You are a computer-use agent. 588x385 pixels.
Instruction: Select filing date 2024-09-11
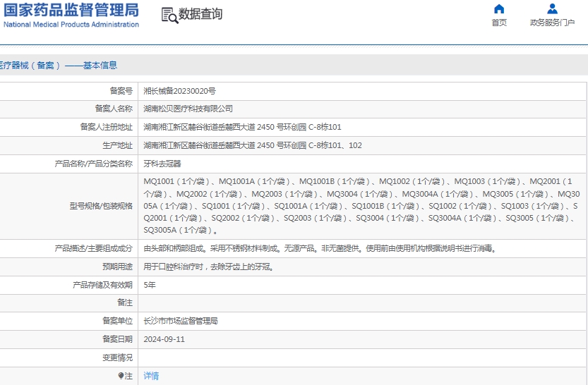164,339
